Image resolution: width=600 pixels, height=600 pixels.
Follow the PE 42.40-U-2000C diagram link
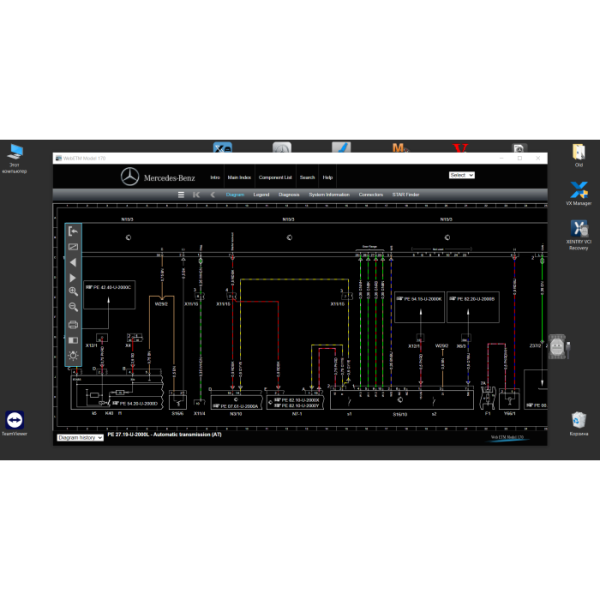[110, 286]
